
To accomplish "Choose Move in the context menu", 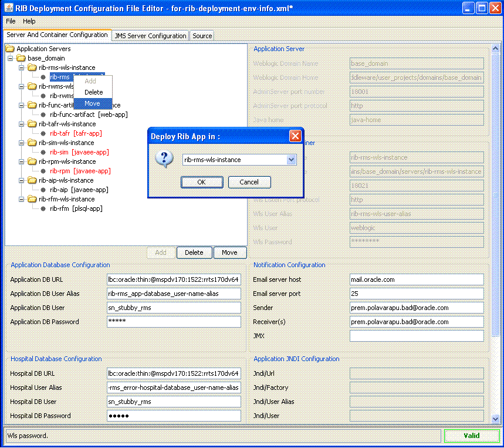I will [93, 103].
